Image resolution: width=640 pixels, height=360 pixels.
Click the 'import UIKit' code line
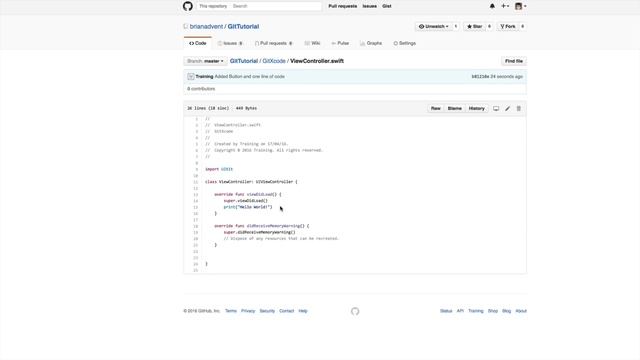pos(219,169)
